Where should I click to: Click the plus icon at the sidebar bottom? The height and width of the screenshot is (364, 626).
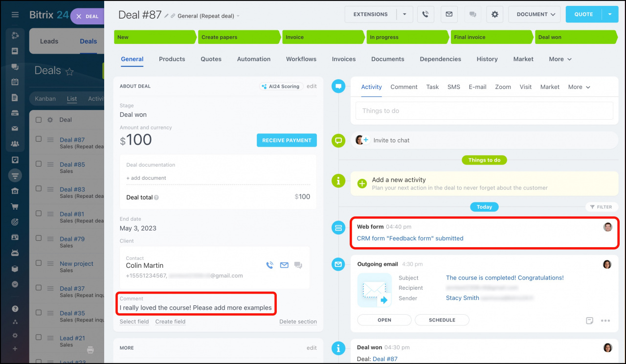tap(15, 348)
